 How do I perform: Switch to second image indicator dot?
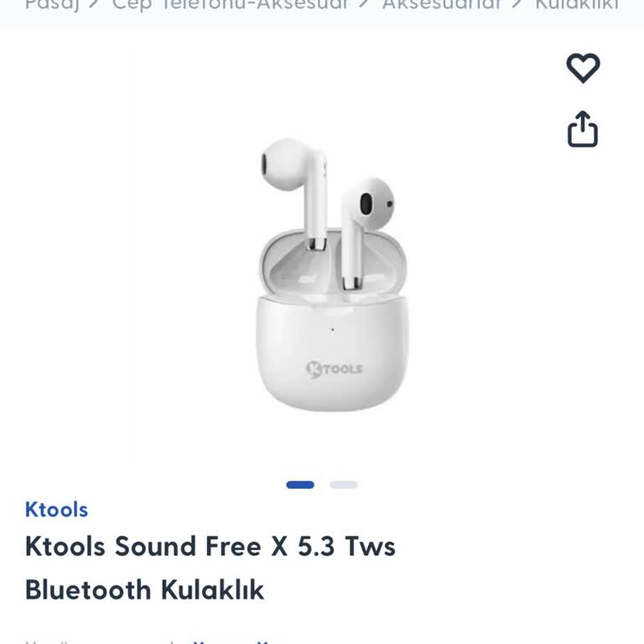pos(343,485)
